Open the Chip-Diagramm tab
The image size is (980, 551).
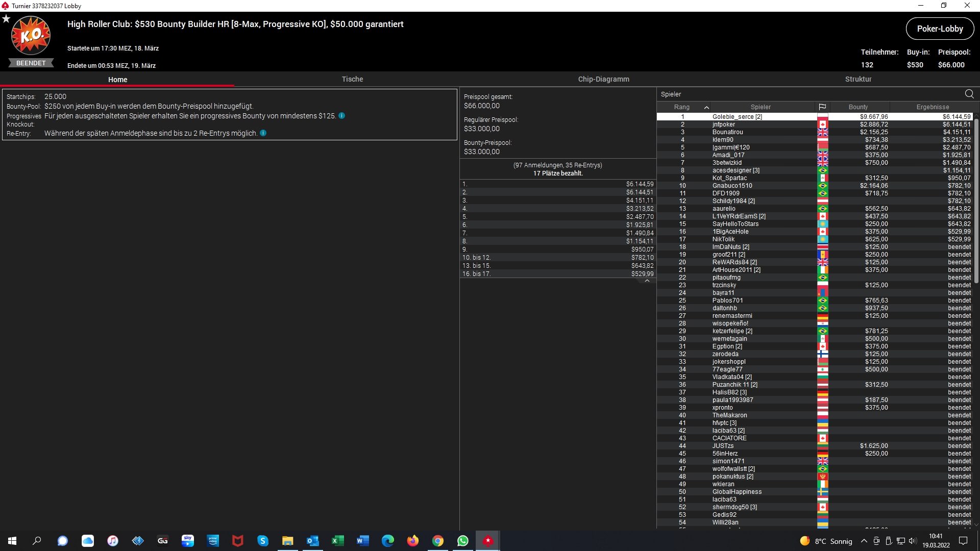coord(603,79)
